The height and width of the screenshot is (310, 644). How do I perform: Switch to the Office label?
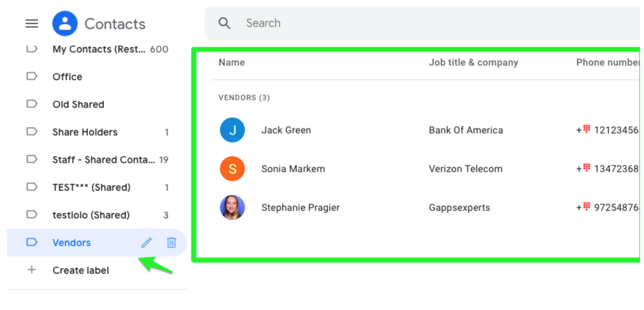tap(67, 77)
